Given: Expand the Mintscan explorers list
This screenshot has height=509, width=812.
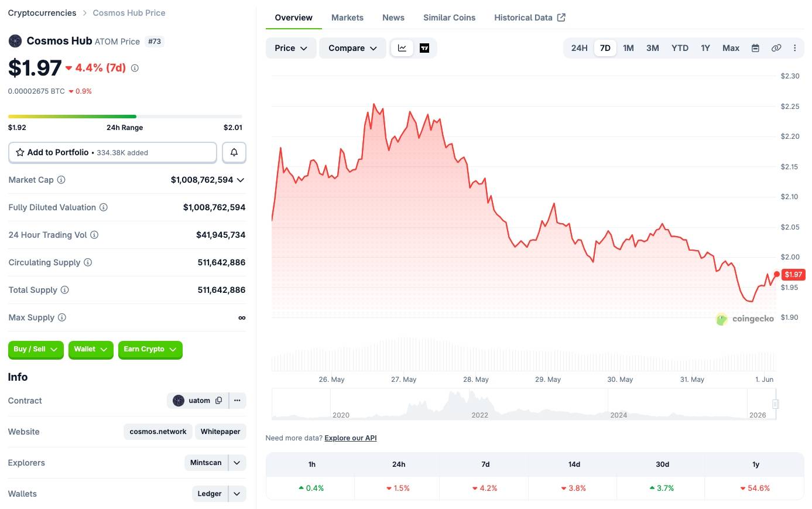Looking at the screenshot, I should 237,463.
